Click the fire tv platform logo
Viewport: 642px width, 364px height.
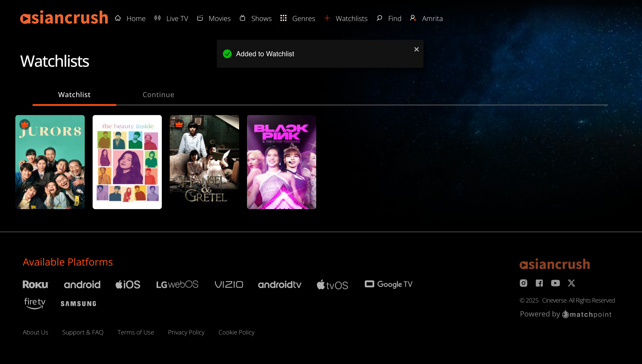35,303
